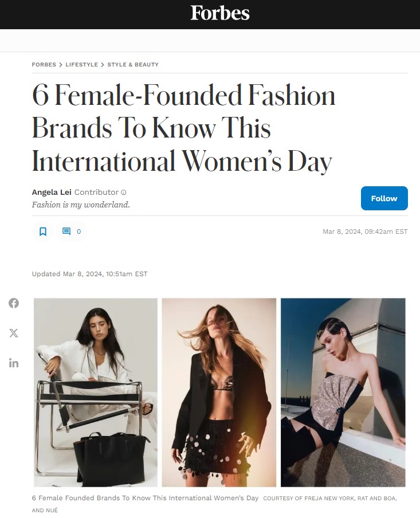Image resolution: width=420 pixels, height=518 pixels.
Task: Open the comments speech bubble icon
Action: [66, 231]
